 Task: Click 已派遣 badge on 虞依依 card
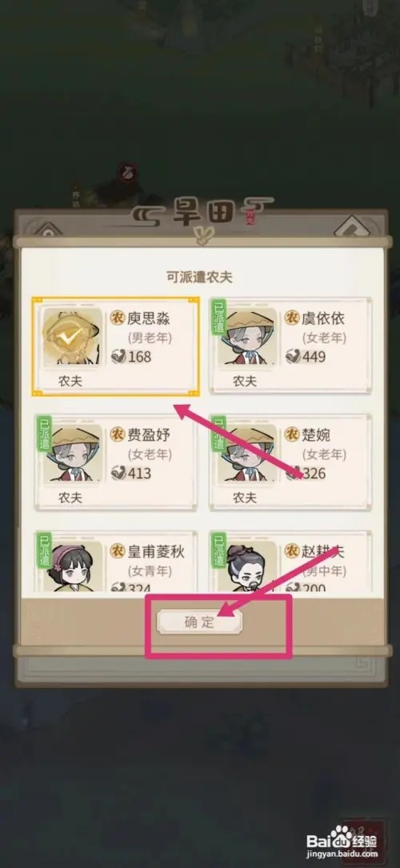218,317
